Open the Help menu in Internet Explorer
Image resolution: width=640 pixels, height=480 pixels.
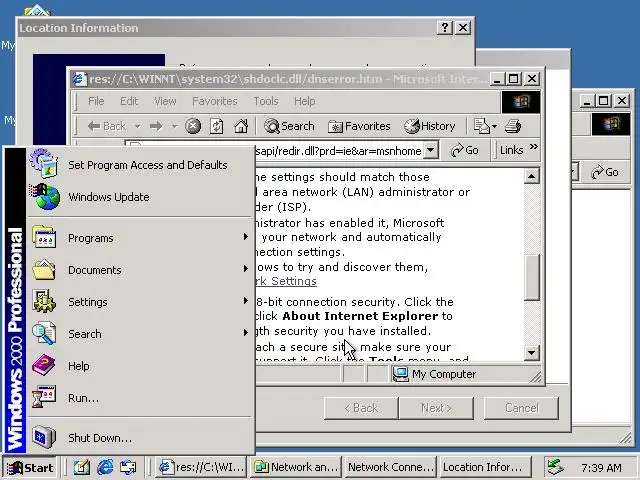pyautogui.click(x=304, y=101)
